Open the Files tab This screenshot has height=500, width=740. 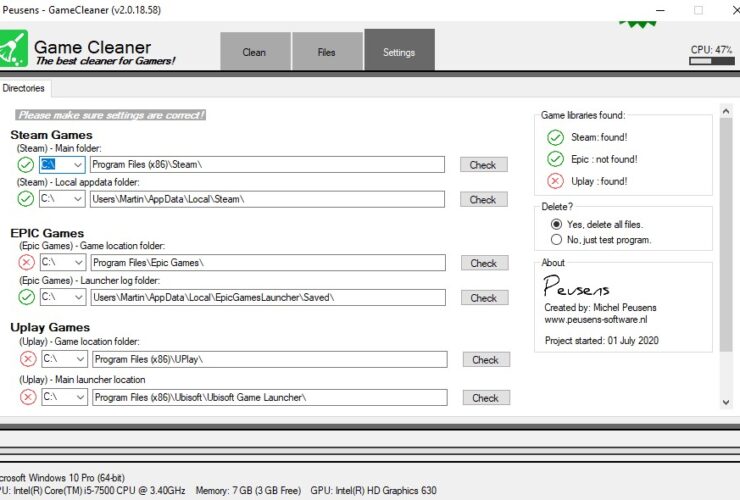coord(326,52)
